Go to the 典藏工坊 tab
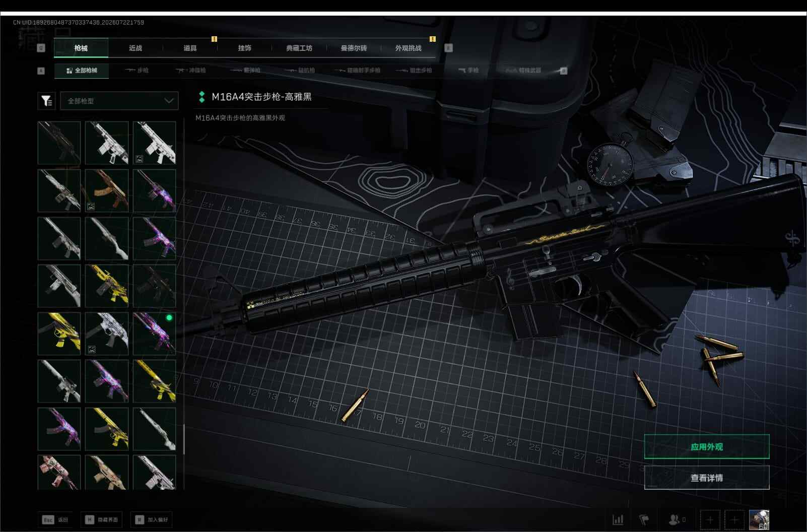This screenshot has width=807, height=532. 299,48
